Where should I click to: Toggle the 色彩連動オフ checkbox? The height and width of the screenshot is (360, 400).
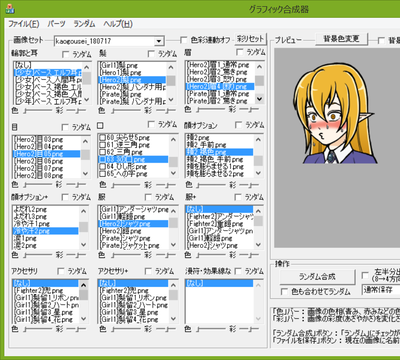[x=183, y=40]
